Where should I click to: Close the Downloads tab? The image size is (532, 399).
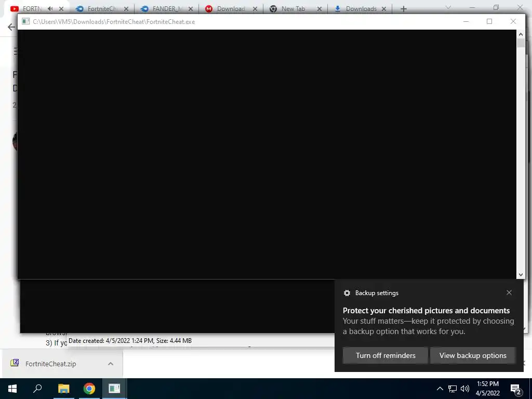[x=384, y=9]
